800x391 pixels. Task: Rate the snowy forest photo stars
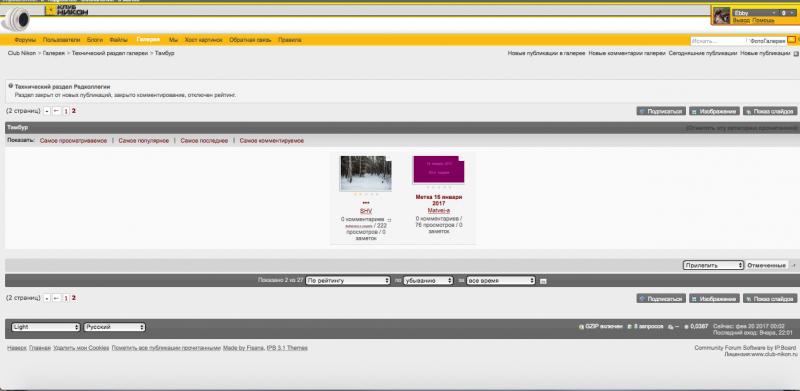click(365, 194)
